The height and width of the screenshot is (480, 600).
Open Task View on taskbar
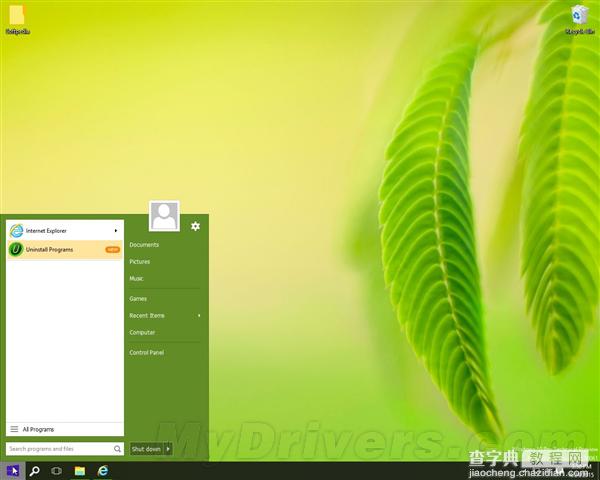pyautogui.click(x=56, y=471)
